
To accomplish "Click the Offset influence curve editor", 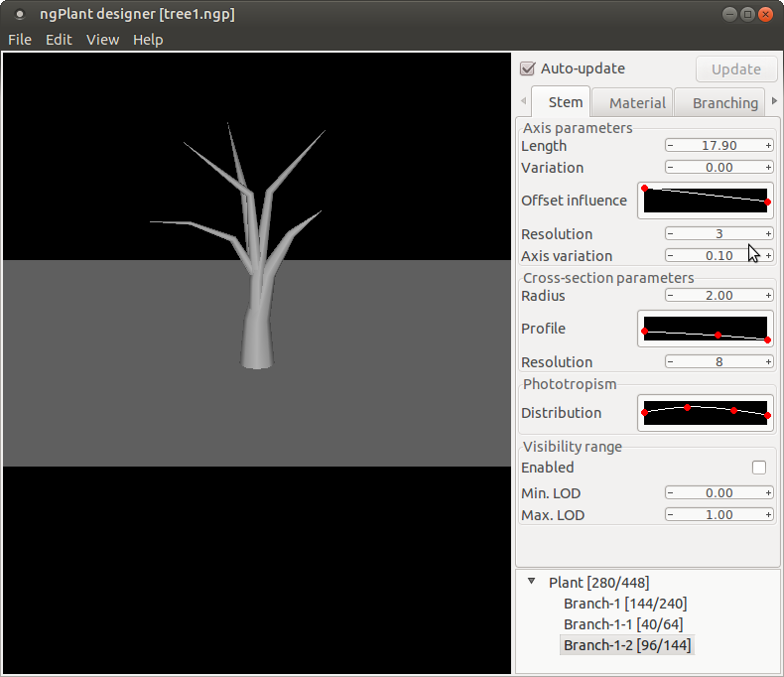I will [706, 201].
